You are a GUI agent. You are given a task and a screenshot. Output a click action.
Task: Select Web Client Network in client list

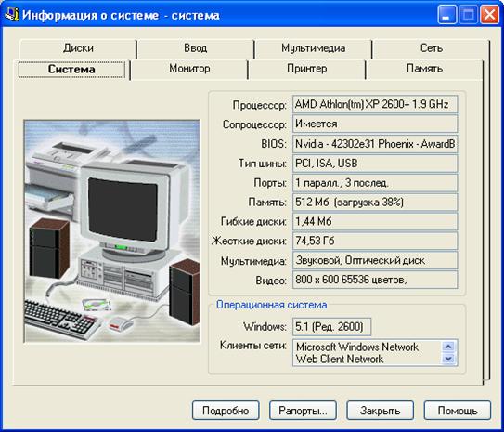tap(340, 359)
